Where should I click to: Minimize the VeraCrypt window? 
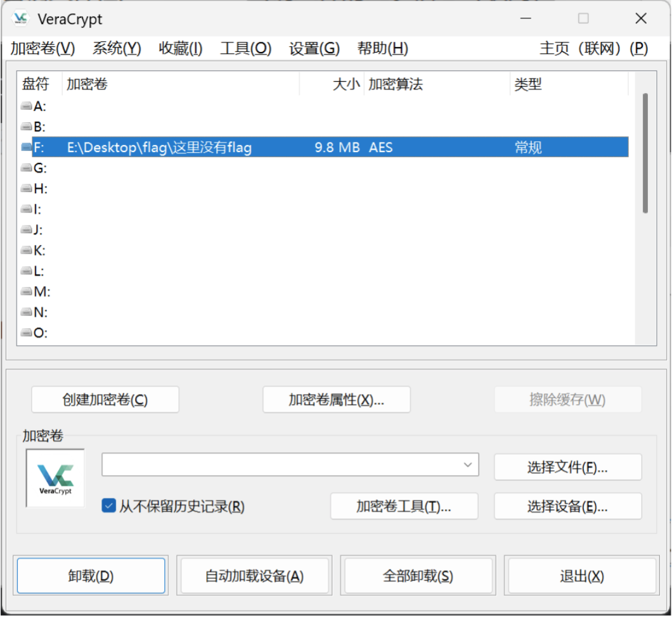tap(526, 18)
